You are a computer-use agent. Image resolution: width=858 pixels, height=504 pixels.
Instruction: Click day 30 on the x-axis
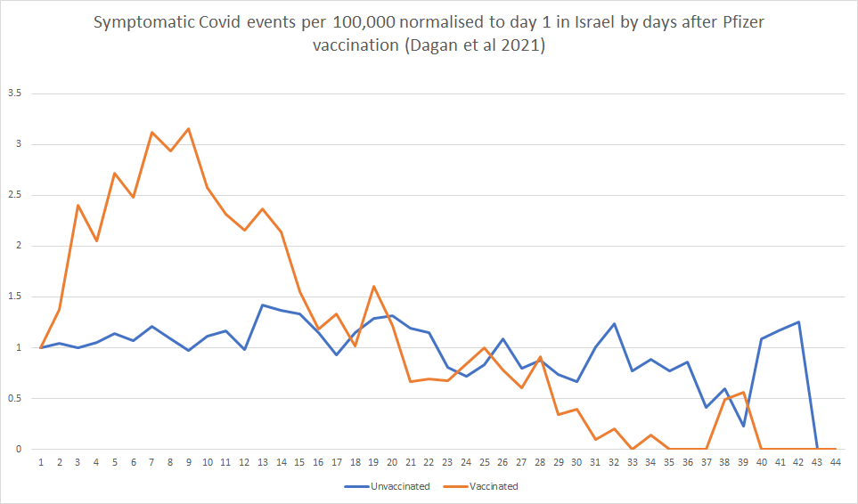[x=576, y=464]
